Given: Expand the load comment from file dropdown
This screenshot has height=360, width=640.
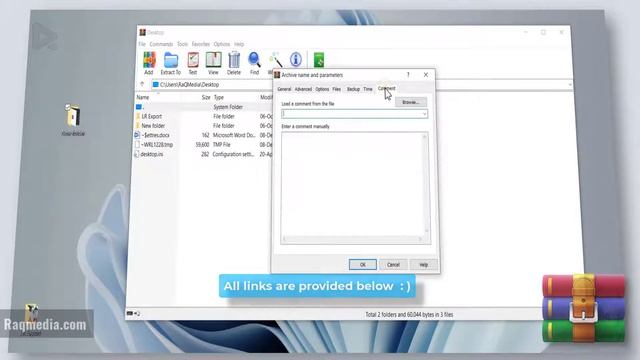Looking at the screenshot, I should click(x=424, y=114).
